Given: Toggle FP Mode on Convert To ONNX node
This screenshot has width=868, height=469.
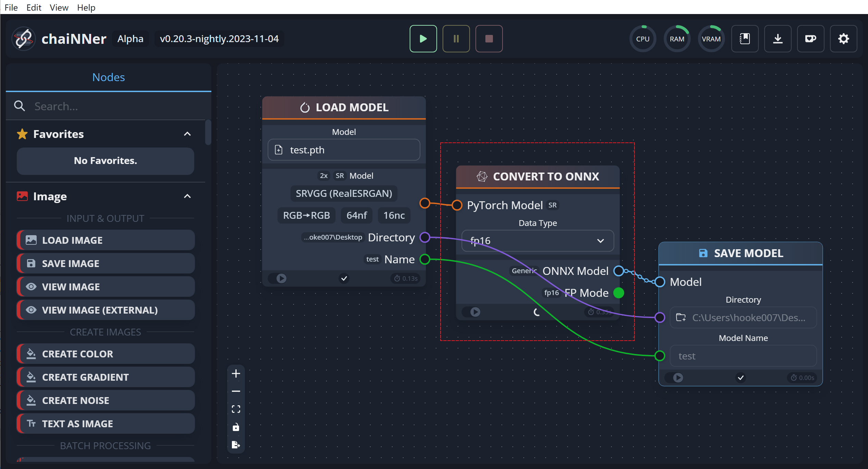Looking at the screenshot, I should (619, 293).
